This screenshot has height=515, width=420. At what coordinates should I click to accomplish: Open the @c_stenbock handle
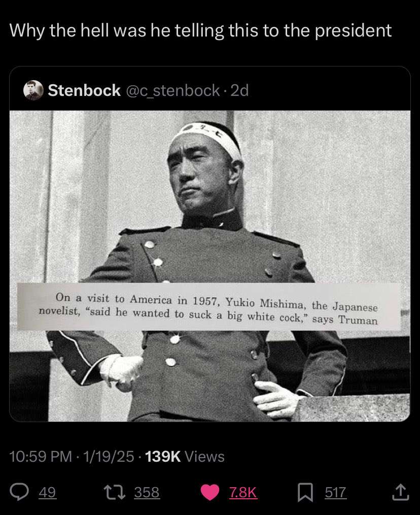click(x=173, y=90)
